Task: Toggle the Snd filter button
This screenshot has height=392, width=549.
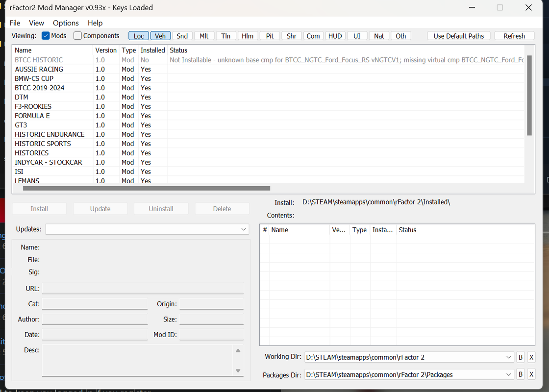Action: pyautogui.click(x=182, y=36)
